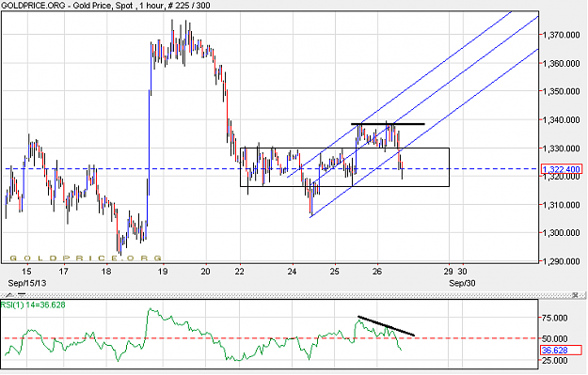
Task: Click the 1,340.000 price axis label
Action: click(x=562, y=120)
